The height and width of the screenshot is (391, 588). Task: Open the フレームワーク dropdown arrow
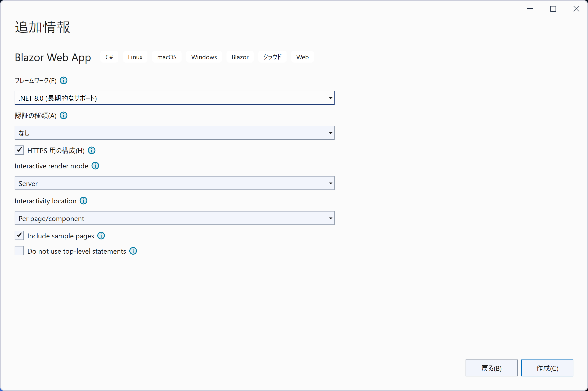[x=330, y=98]
